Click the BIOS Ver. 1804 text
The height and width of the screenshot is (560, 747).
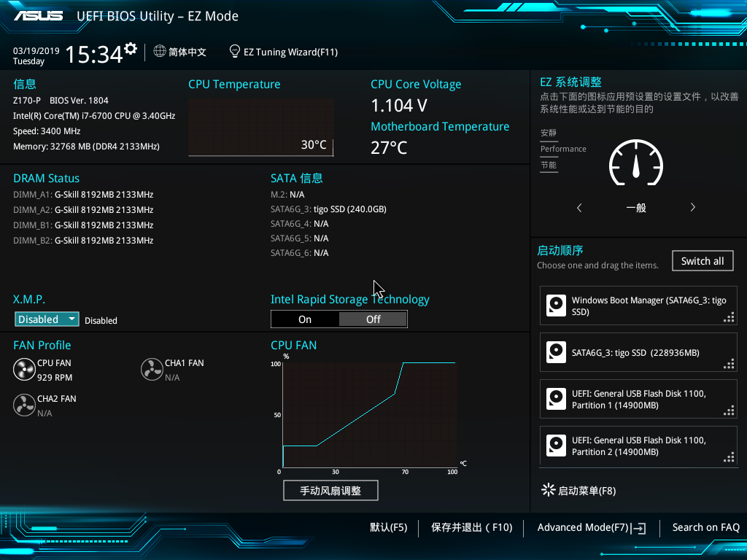pyautogui.click(x=79, y=101)
